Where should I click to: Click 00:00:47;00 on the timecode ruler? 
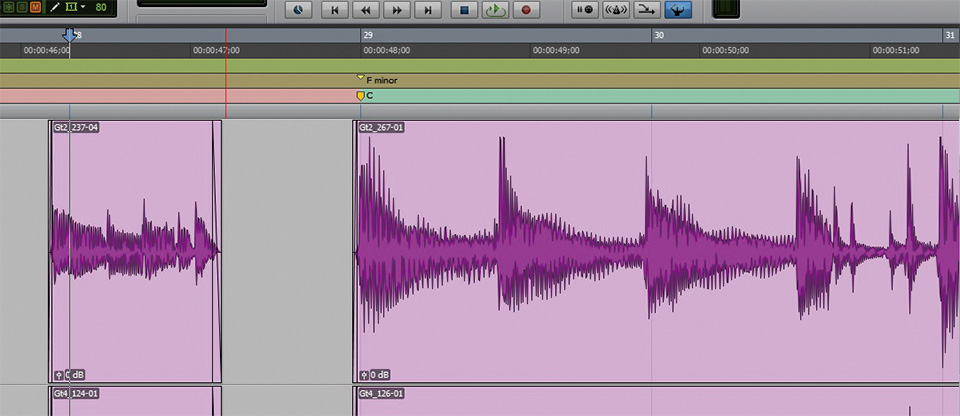click(x=216, y=50)
